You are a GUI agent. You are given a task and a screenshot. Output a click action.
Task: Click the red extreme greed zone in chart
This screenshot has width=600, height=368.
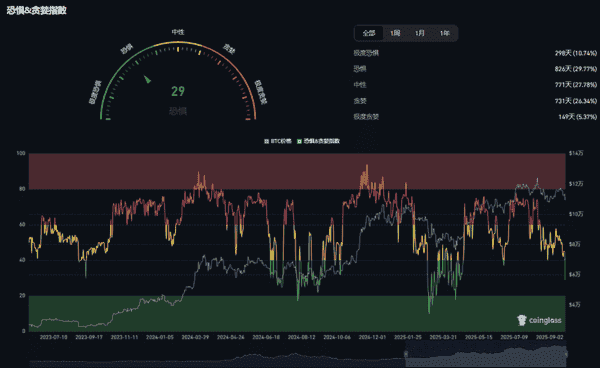(x=297, y=171)
